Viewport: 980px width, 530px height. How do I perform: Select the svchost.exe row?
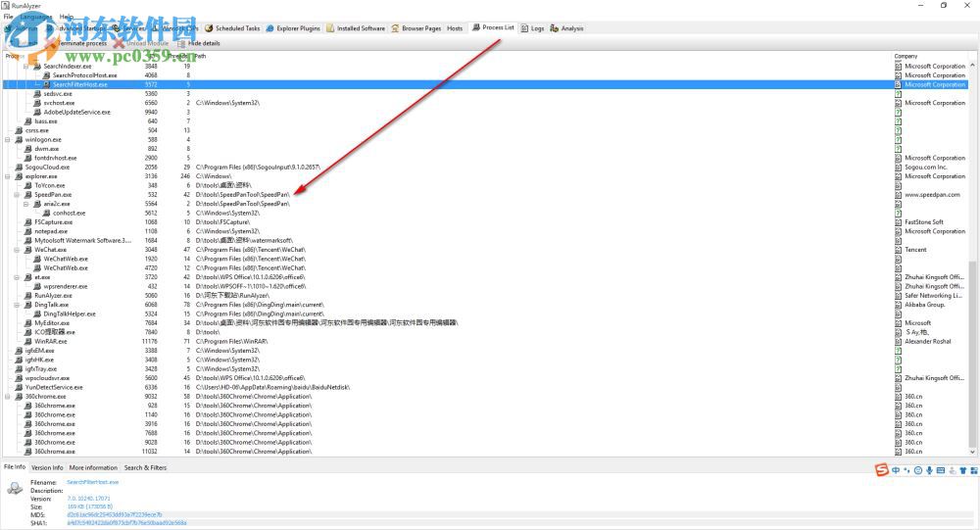coord(486,103)
